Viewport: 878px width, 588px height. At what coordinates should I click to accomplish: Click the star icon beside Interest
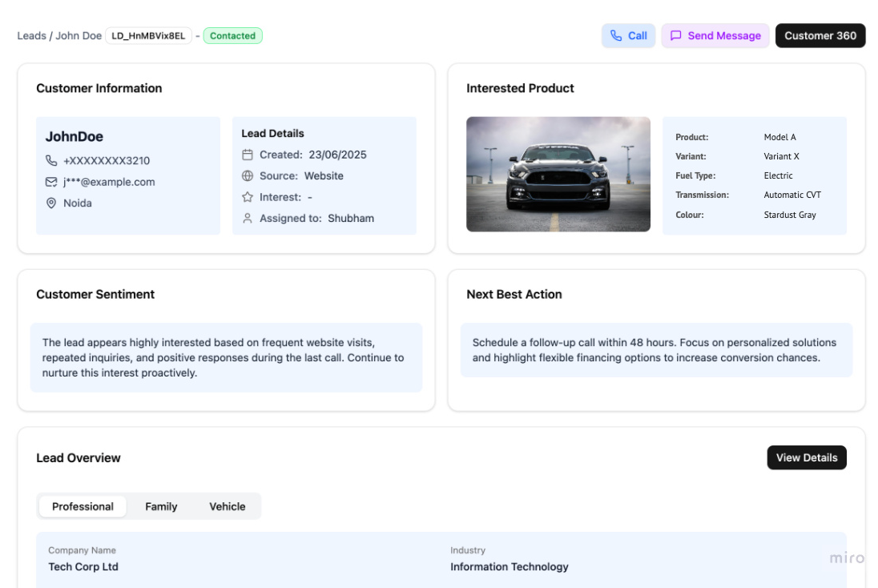[248, 197]
